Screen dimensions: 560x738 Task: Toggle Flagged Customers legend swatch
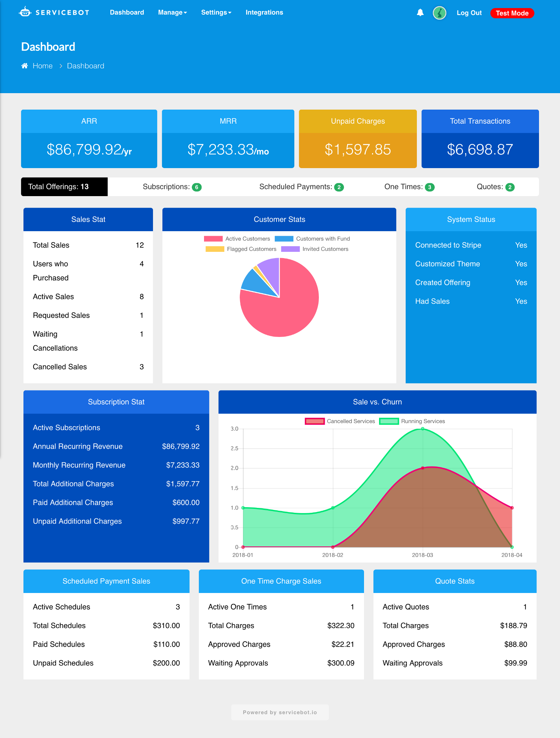[215, 249]
